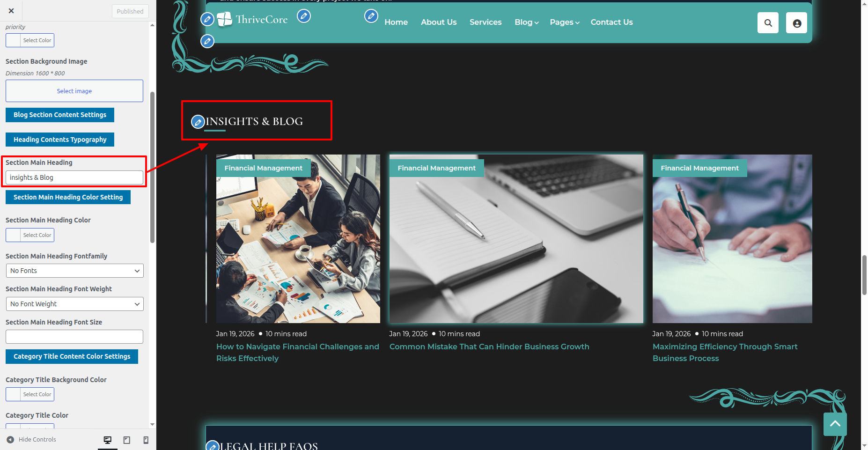The image size is (868, 450).
Task: Select color for Section Main Heading Color
Action: pyautogui.click(x=30, y=235)
